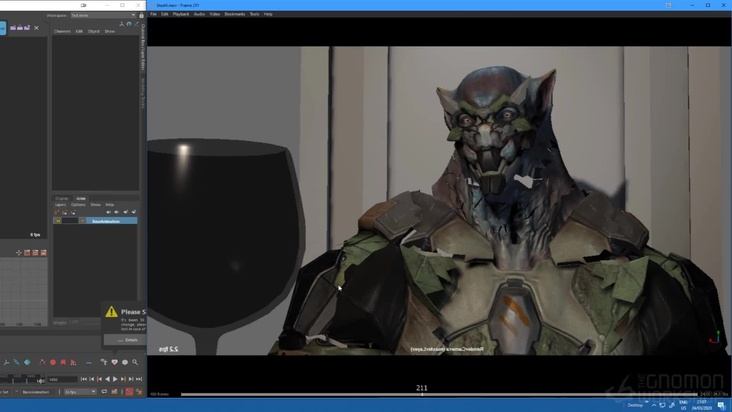This screenshot has height=412, width=732.
Task: Click the Details button in the notification
Action: (x=128, y=340)
